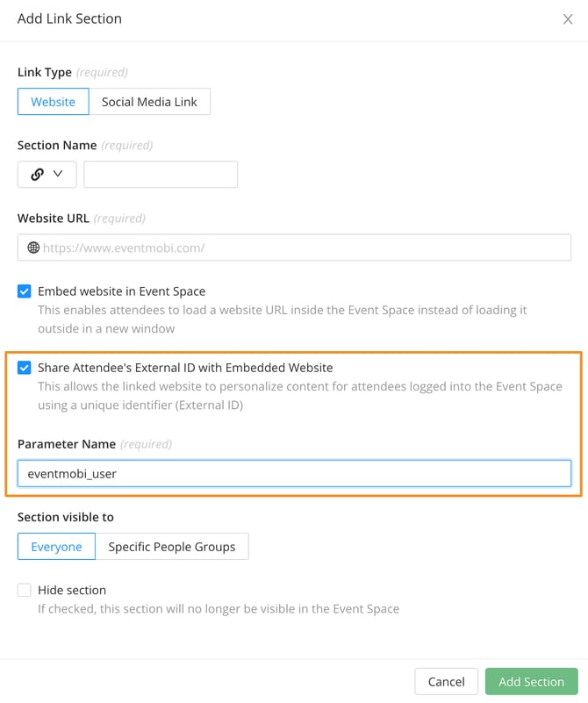Click the globe icon in Website URL field
This screenshot has height=703, width=588.
[x=33, y=247]
